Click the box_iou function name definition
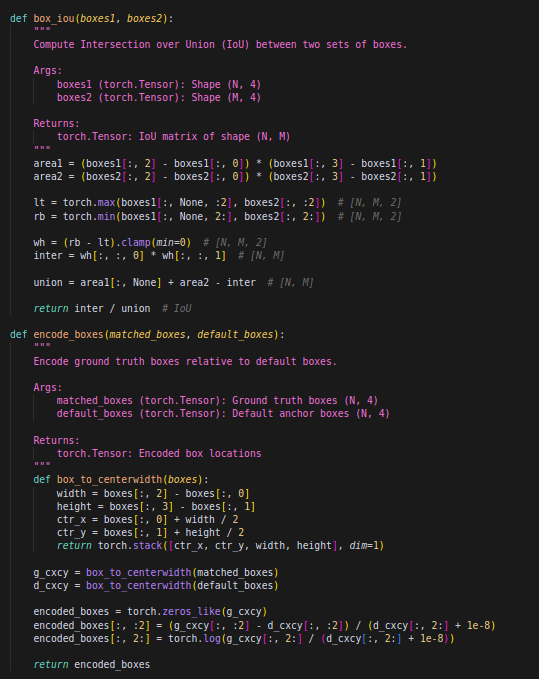This screenshot has width=539, height=679. point(54,19)
